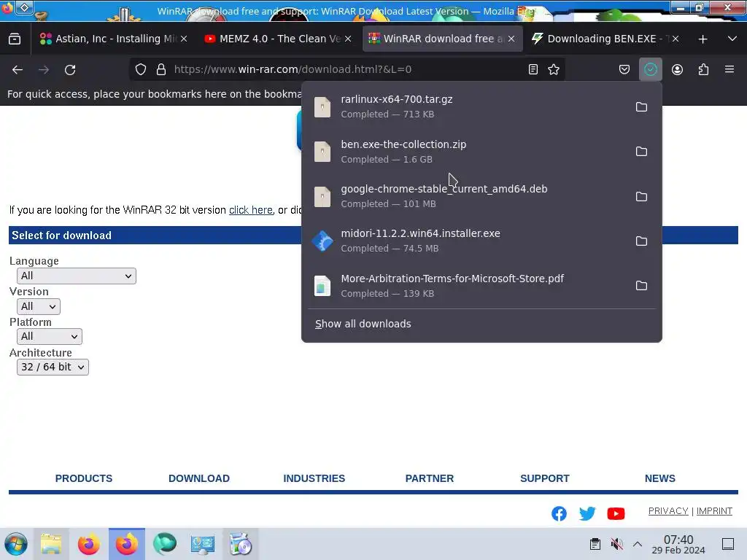Viewport: 747px width, 560px height.
Task: Open the IMPRINT link
Action: pos(714,511)
